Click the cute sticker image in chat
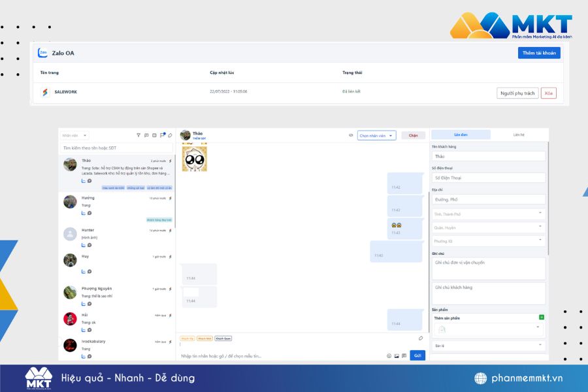The image size is (588, 392). click(x=195, y=158)
